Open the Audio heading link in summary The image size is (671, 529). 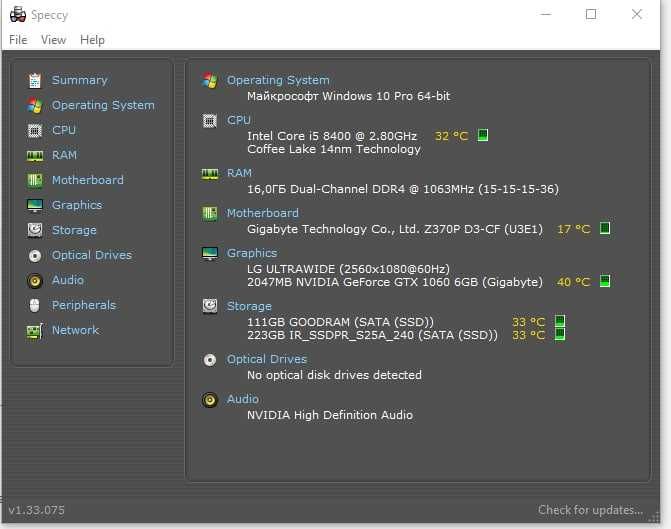tap(243, 399)
